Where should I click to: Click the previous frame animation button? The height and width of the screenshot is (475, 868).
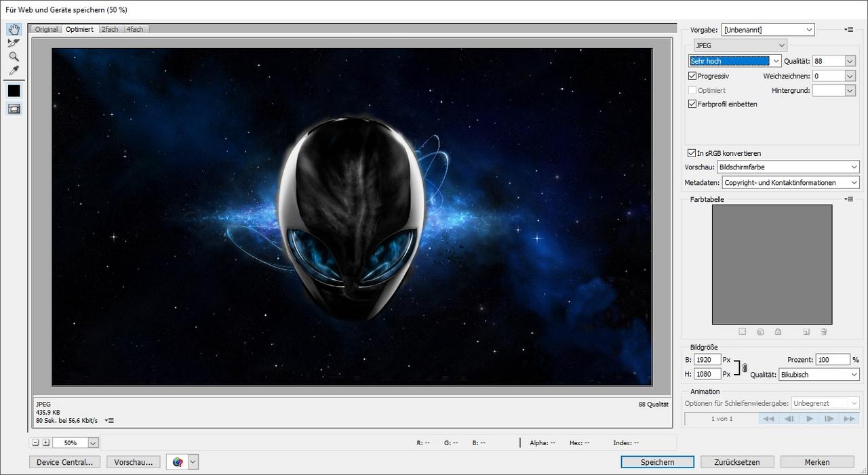point(789,419)
